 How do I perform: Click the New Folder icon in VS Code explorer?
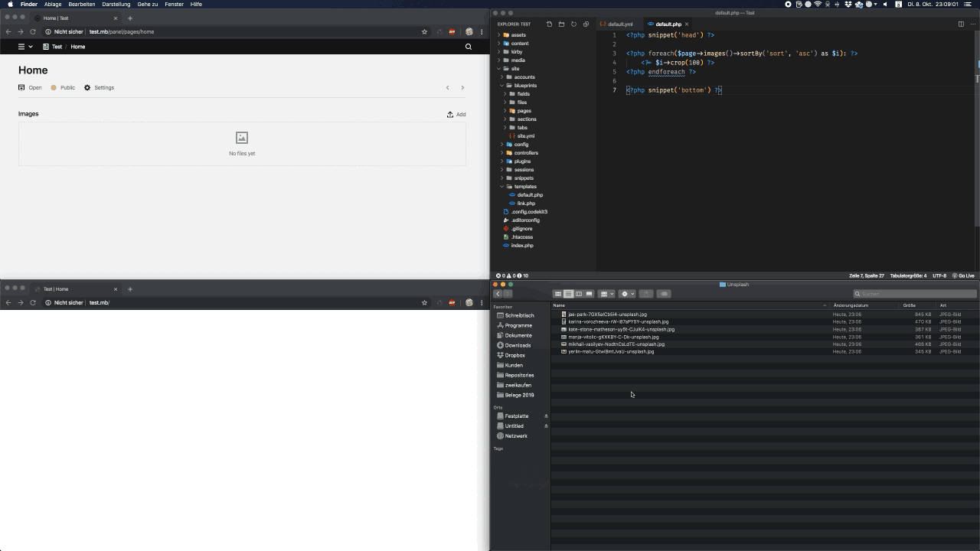(x=561, y=24)
